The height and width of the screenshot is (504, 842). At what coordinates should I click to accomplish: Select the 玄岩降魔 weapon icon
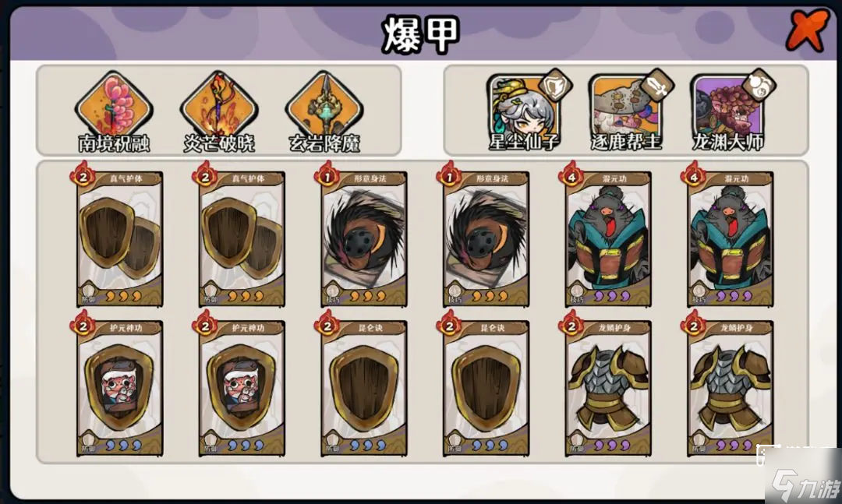click(324, 105)
